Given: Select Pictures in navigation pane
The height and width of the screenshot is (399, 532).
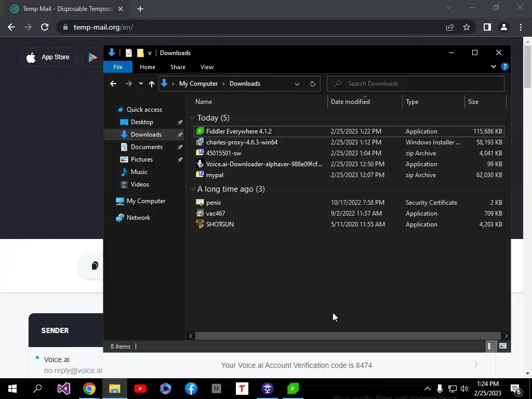Looking at the screenshot, I should [141, 159].
